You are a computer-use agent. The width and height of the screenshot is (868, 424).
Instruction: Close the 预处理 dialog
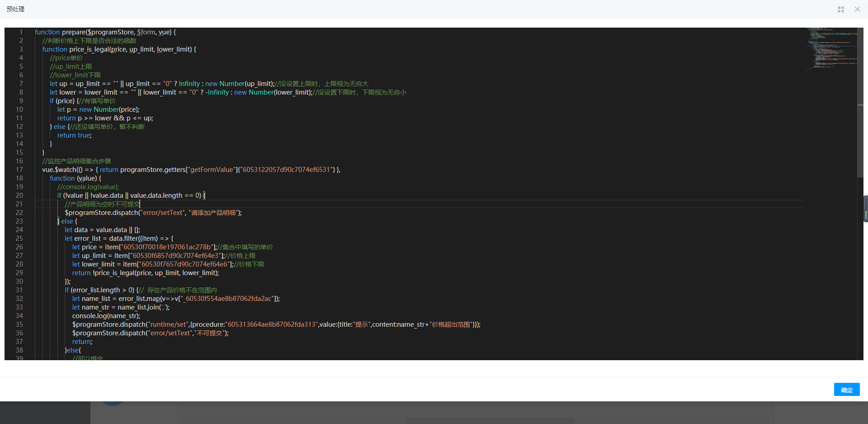point(857,9)
